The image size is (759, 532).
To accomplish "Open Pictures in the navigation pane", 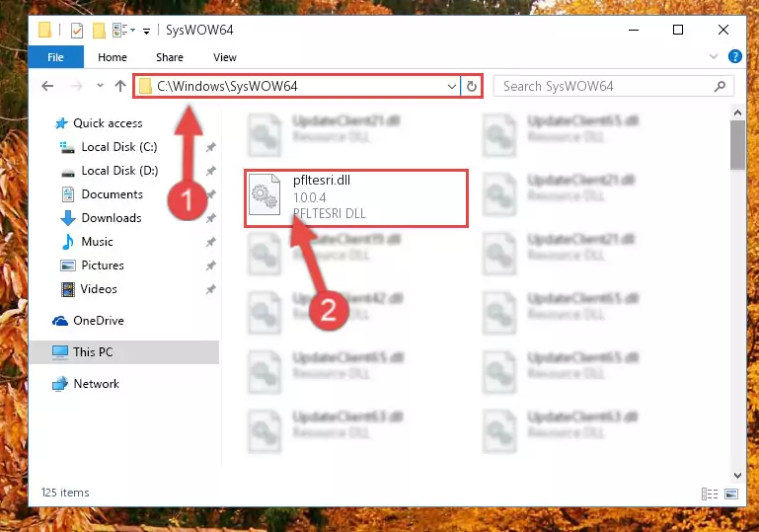I will pos(103,266).
